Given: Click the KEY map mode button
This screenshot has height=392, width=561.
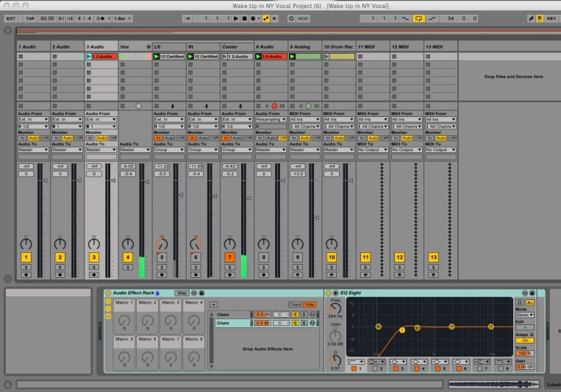Looking at the screenshot, I should tap(551, 18).
